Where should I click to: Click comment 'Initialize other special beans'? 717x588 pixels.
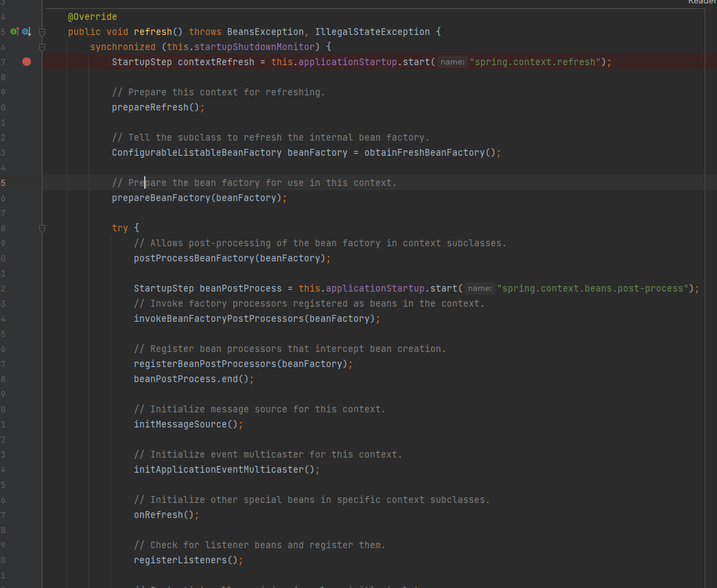(x=312, y=499)
